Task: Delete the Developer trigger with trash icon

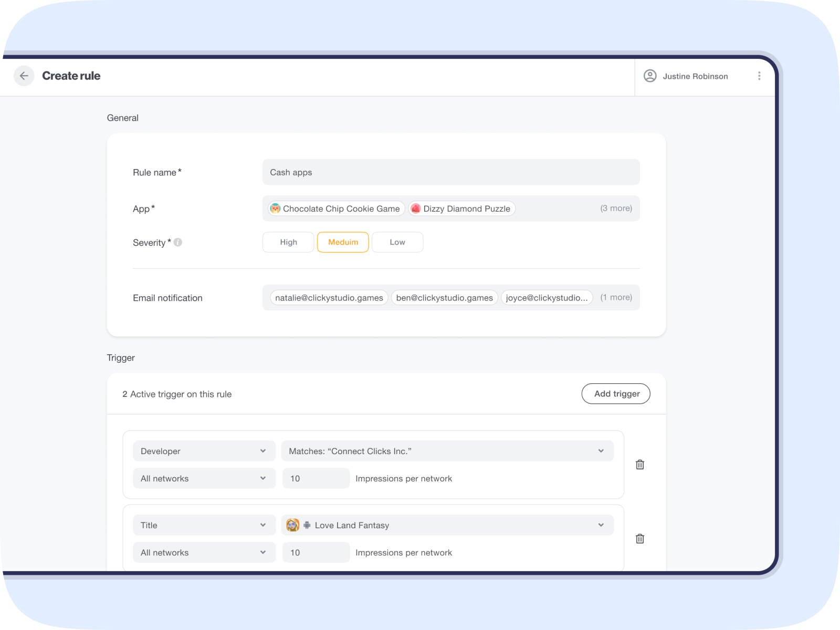Action: click(x=640, y=465)
